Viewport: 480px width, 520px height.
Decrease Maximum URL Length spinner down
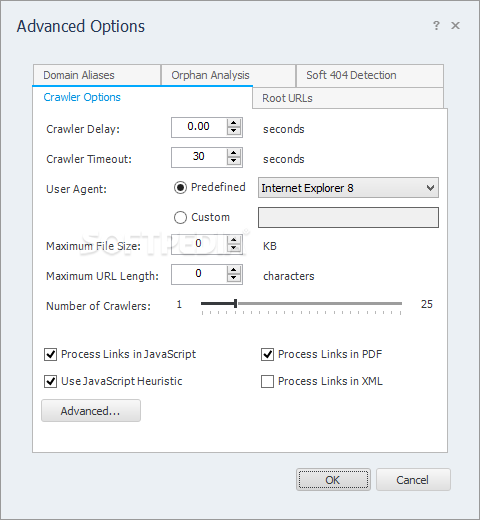point(234,278)
